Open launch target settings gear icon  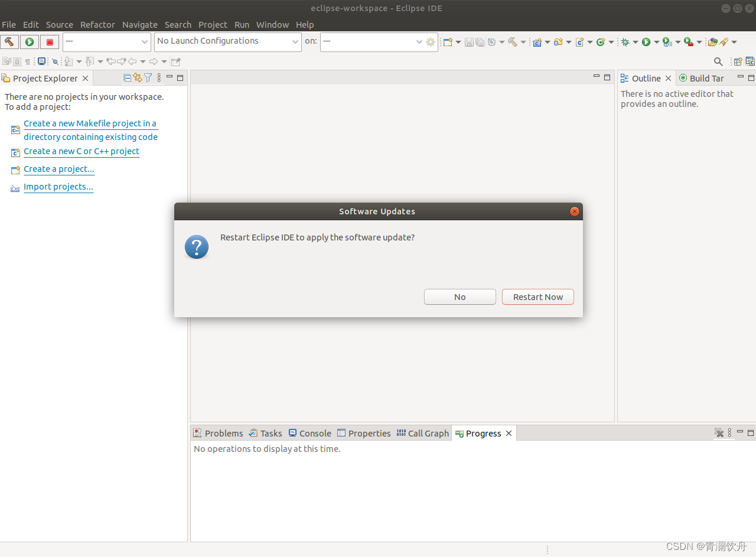click(431, 42)
